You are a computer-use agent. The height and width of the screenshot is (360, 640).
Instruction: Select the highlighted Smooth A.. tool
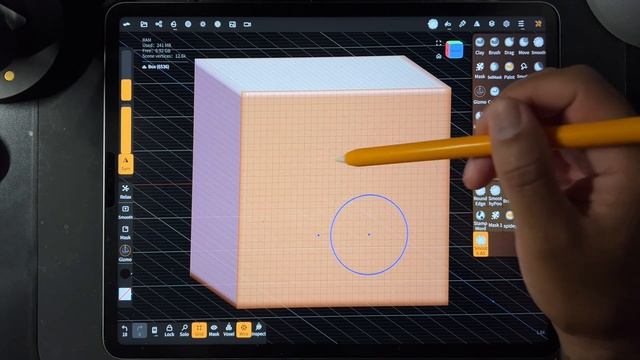coord(481,244)
